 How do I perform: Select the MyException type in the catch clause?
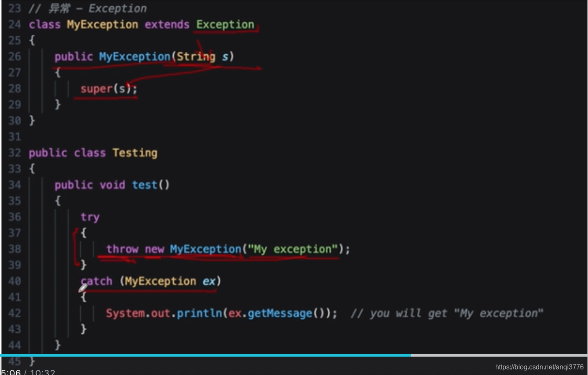point(160,281)
